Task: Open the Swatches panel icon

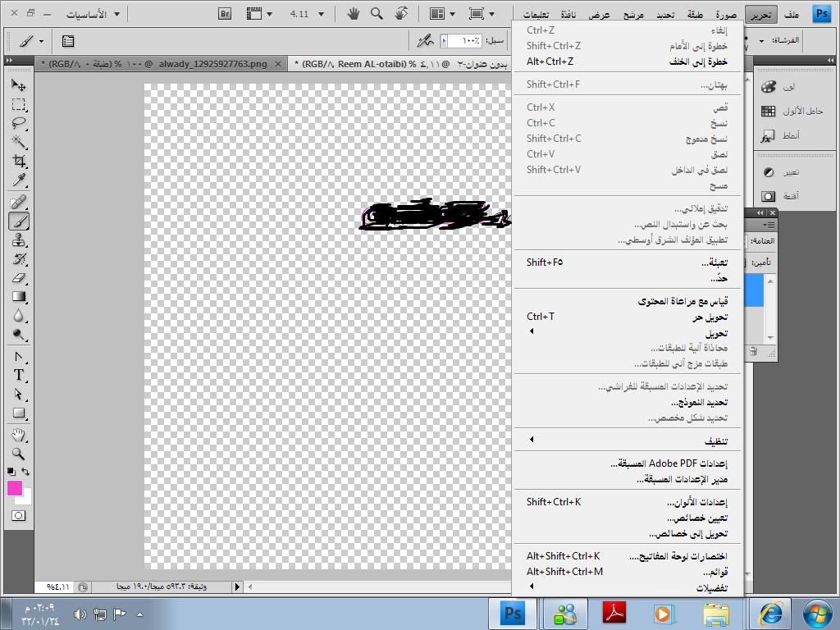Action: coord(769,111)
